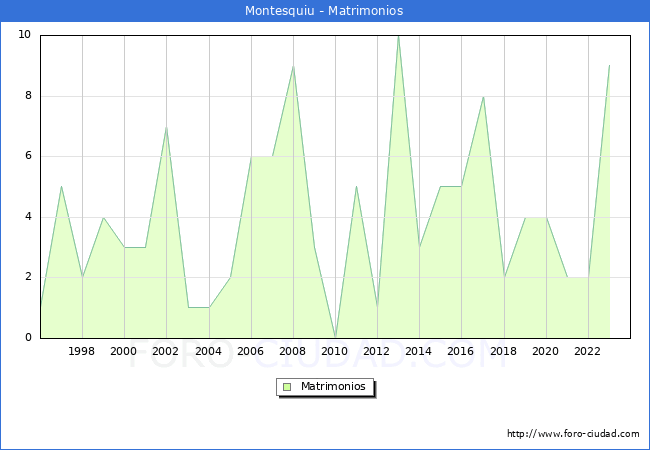Screen dimensions: 650x450
Task: Click the 2013 peak data point at 10
Action: pos(398,36)
